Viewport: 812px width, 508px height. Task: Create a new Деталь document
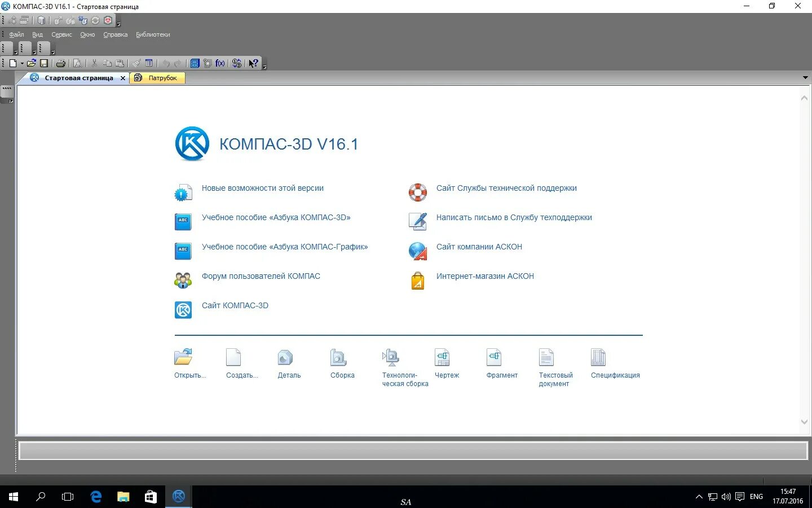click(285, 357)
